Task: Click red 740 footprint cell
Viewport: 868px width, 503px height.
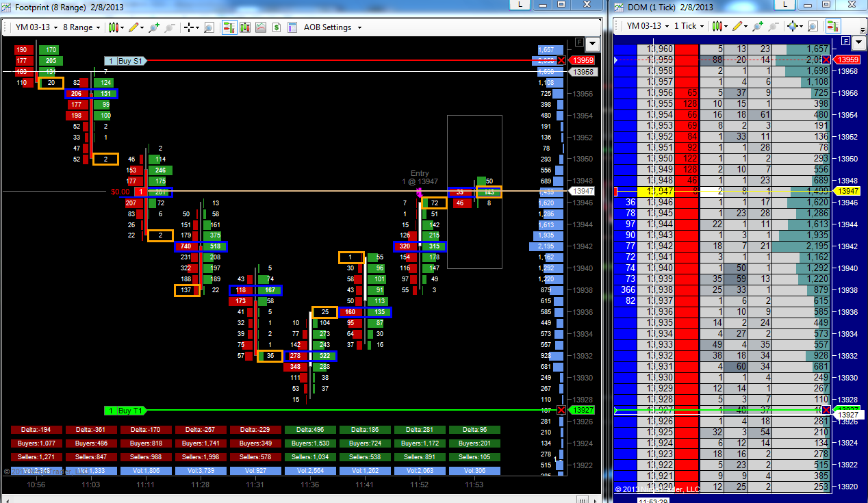Action: 186,246
